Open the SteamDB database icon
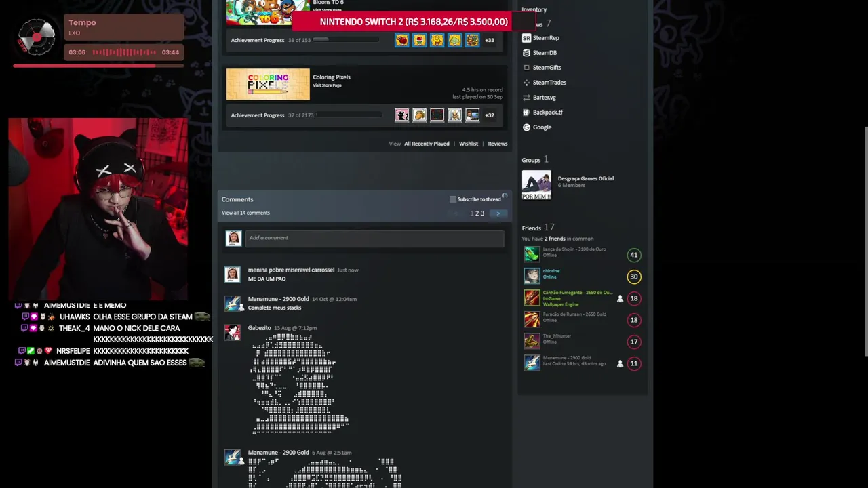868x488 pixels. (526, 53)
